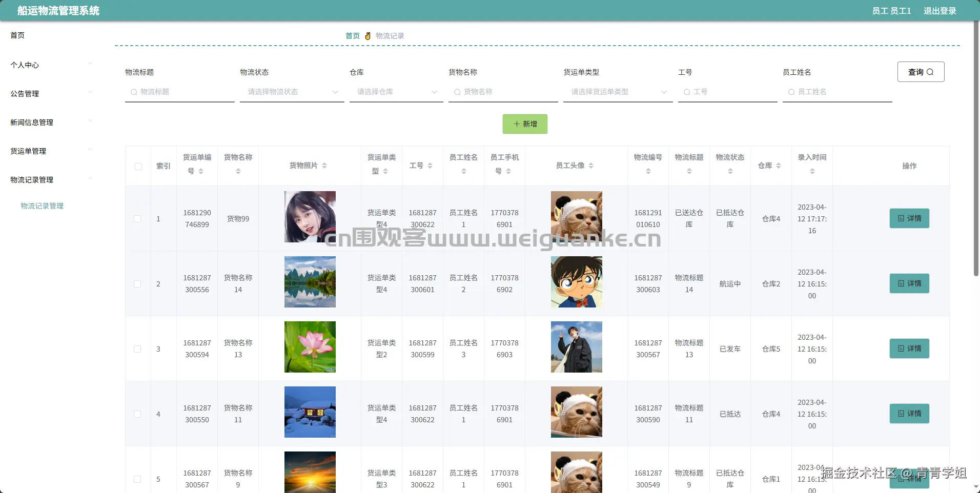Open man avatar in row 3
980x493 pixels.
coord(577,347)
